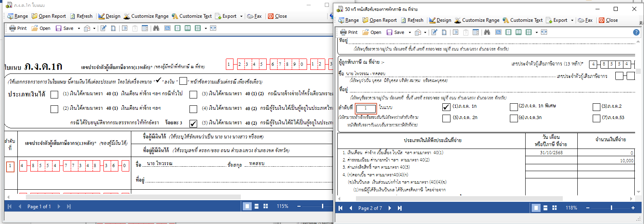Screen dimensions: 644x224
Task: Click Design in the left window menu
Action: pyautogui.click(x=109, y=16)
